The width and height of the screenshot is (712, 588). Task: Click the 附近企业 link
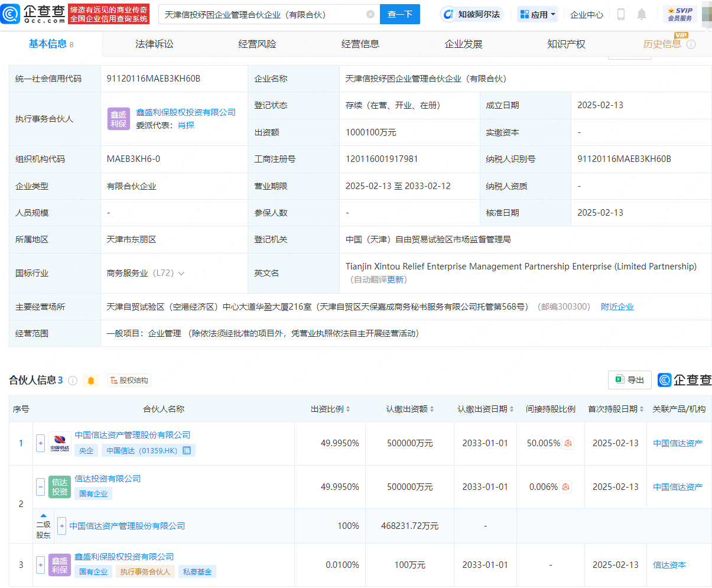pos(617,307)
